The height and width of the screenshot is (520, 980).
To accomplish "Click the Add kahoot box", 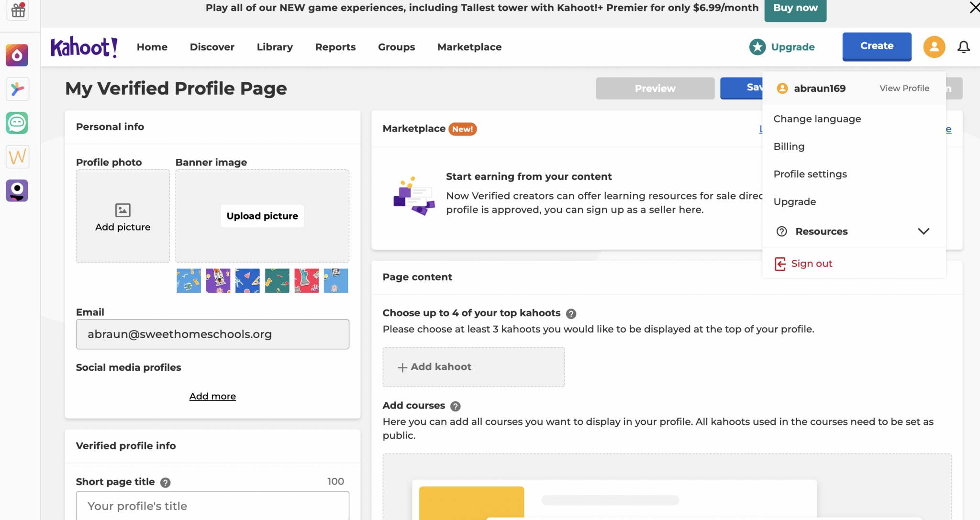I will 473,367.
